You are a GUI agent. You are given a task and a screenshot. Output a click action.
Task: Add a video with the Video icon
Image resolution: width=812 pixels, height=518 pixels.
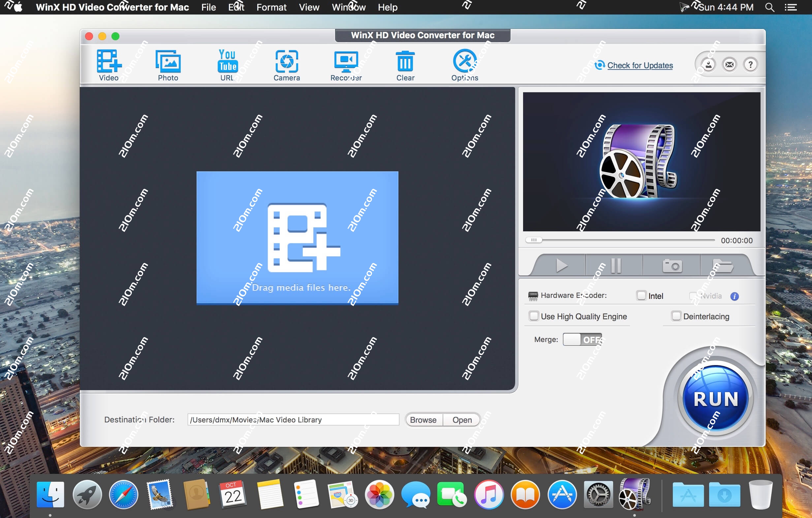[x=109, y=65]
